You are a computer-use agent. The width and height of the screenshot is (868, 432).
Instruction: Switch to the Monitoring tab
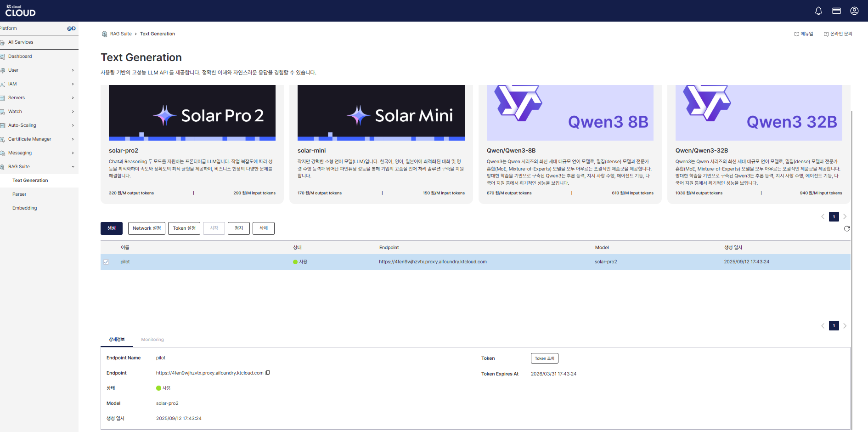(152, 339)
